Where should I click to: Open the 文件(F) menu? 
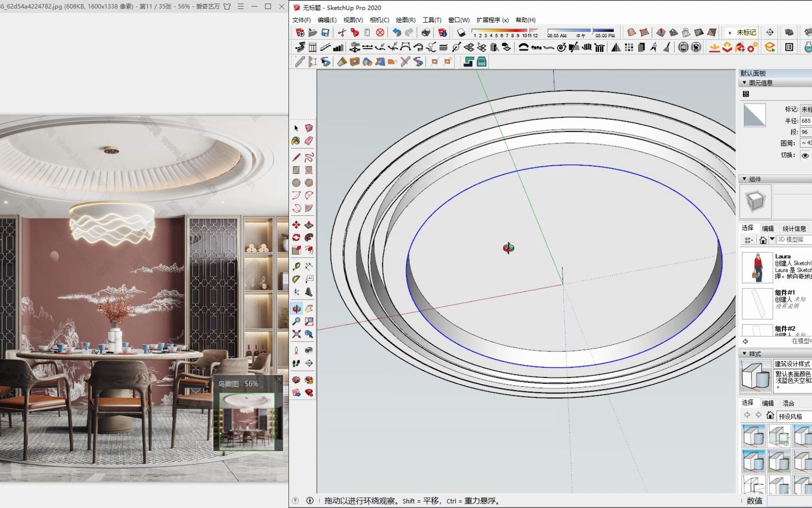tap(301, 20)
